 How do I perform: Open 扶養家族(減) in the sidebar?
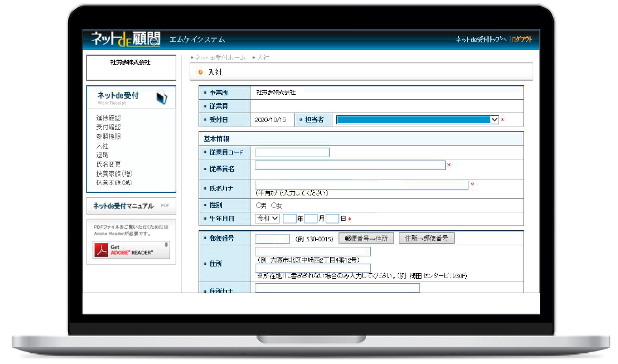(114, 183)
